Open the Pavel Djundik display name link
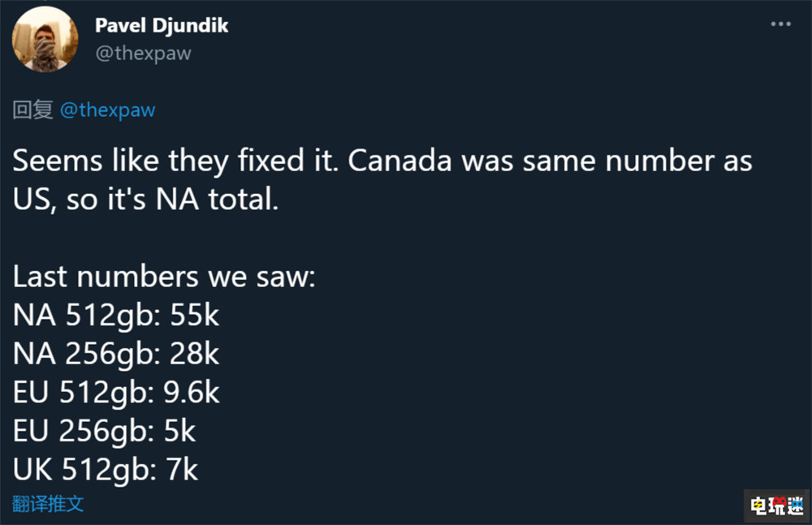Screen dimensions: 812x525 (x=162, y=25)
